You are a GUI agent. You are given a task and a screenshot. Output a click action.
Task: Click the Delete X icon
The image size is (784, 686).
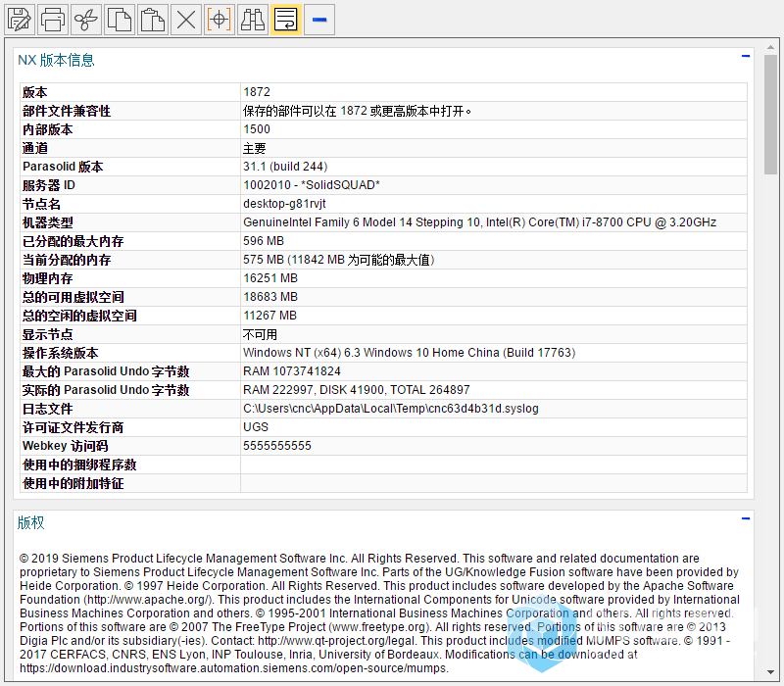[186, 20]
